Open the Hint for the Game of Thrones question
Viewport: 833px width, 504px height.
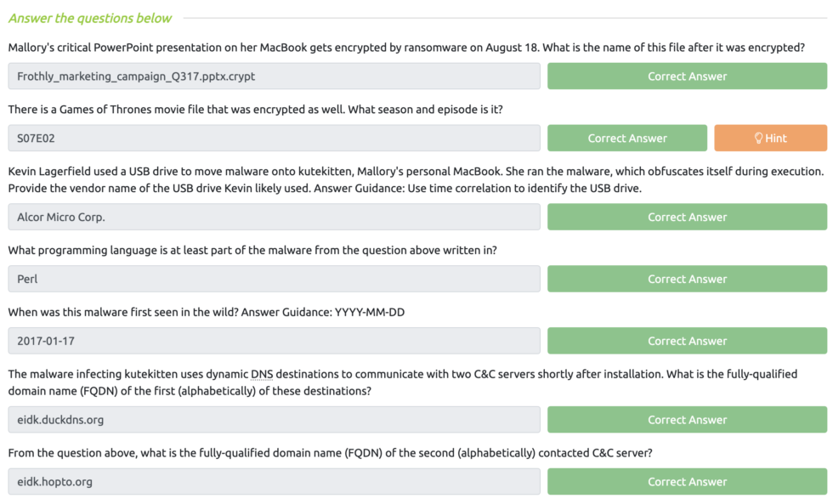(770, 138)
